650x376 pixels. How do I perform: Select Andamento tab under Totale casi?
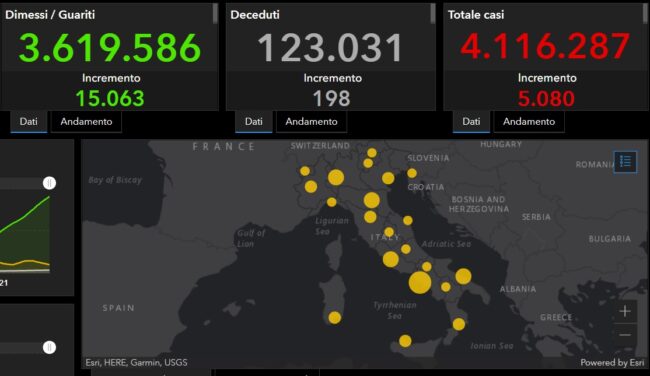point(529,121)
